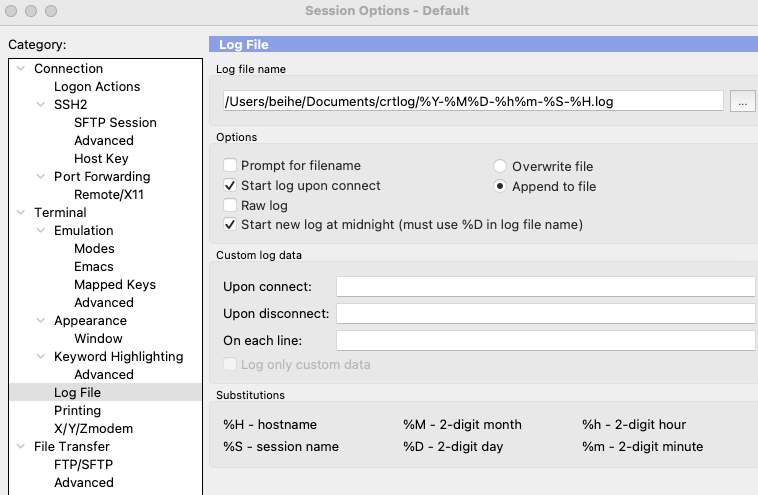This screenshot has width=758, height=495.
Task: Collapse the Keyword Highlighting chevron
Action: (41, 356)
